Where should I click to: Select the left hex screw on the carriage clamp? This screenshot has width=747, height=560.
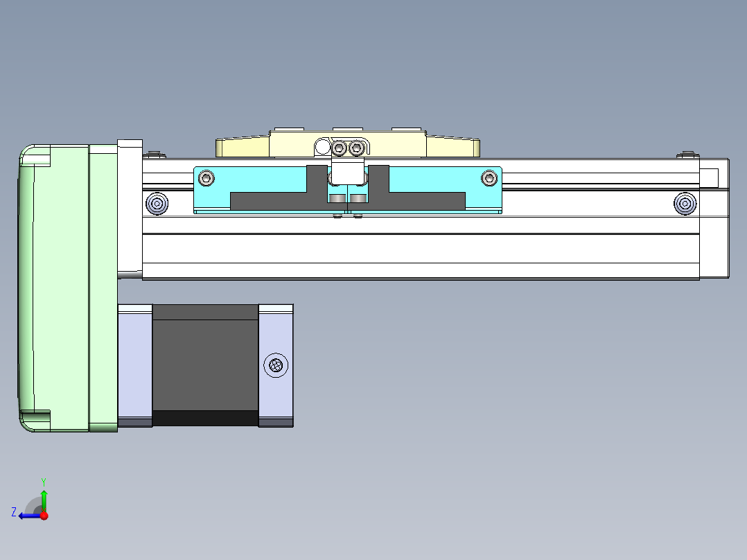[339, 148]
